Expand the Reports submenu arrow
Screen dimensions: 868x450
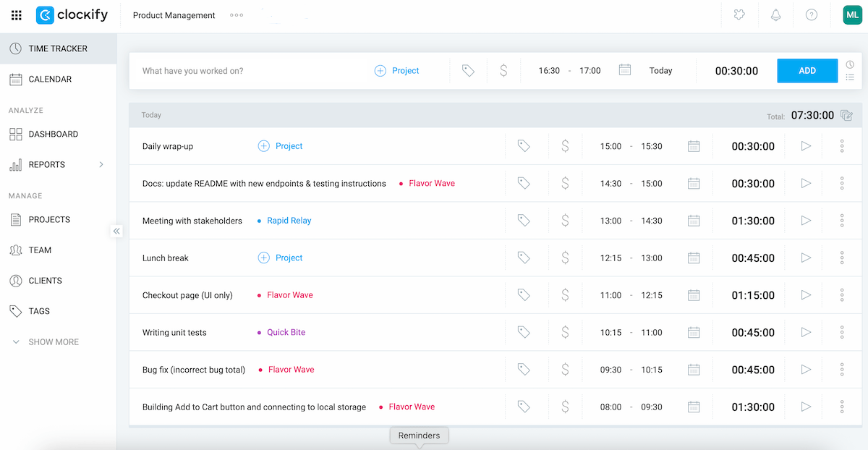[x=101, y=165]
